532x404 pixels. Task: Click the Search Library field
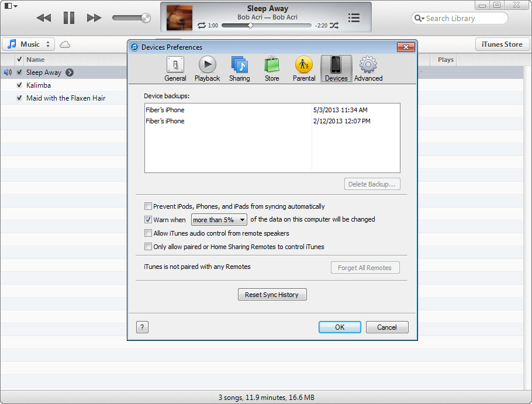(x=460, y=18)
